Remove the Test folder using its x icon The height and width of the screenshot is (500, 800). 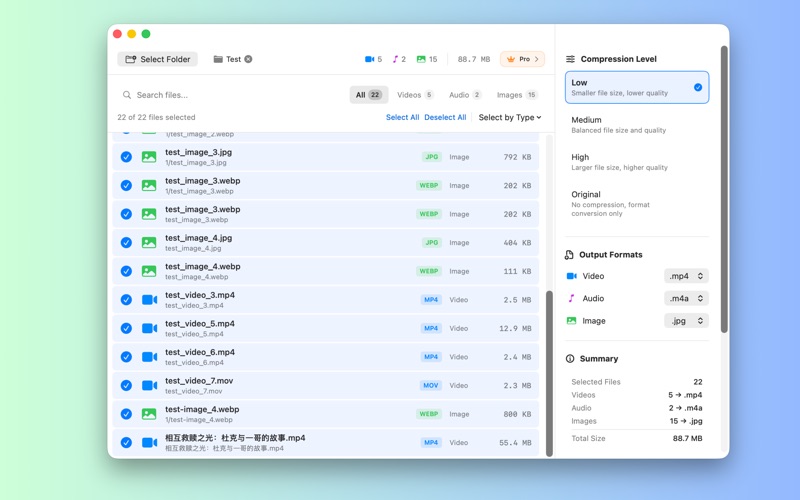click(248, 59)
